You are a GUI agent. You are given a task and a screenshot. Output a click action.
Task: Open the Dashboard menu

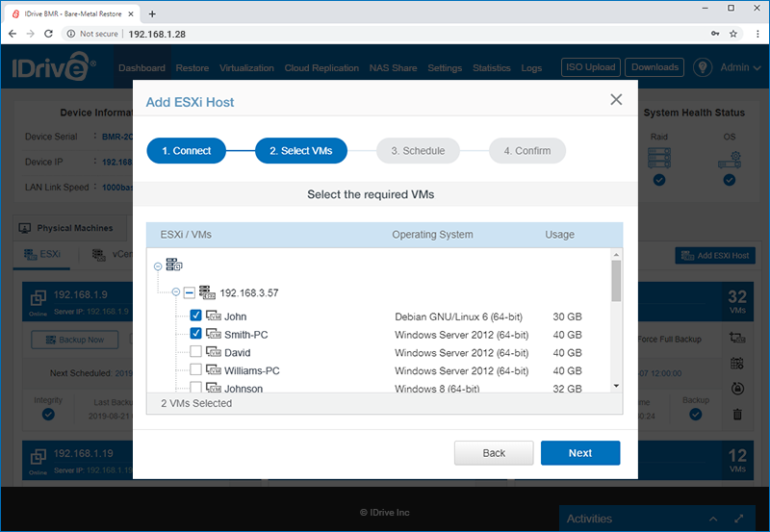click(x=141, y=67)
